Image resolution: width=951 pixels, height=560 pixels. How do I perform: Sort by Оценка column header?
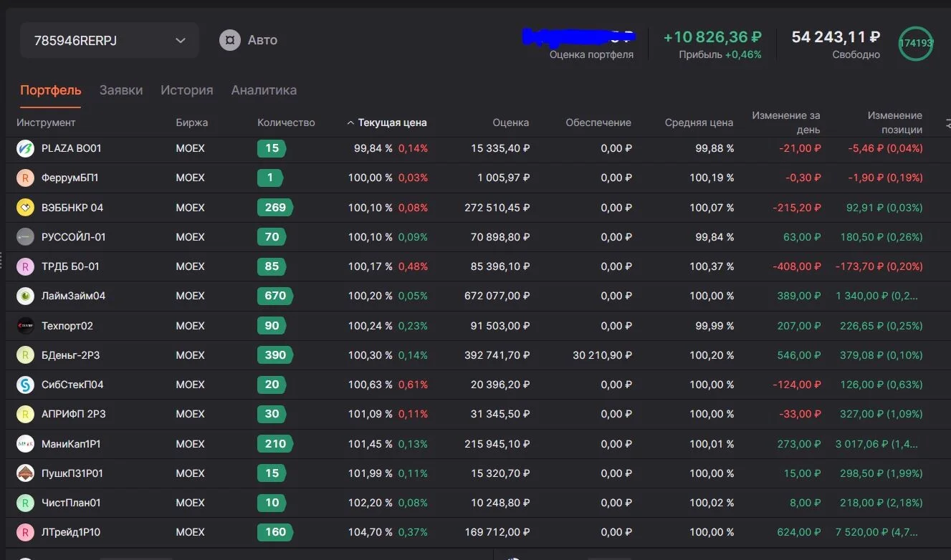pyautogui.click(x=511, y=122)
